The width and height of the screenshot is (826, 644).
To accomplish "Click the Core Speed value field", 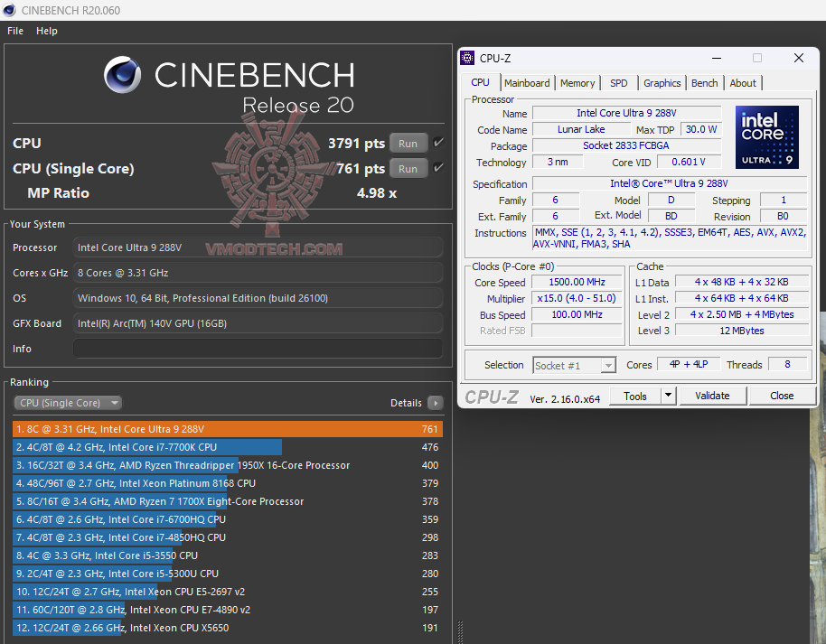I will [x=577, y=282].
